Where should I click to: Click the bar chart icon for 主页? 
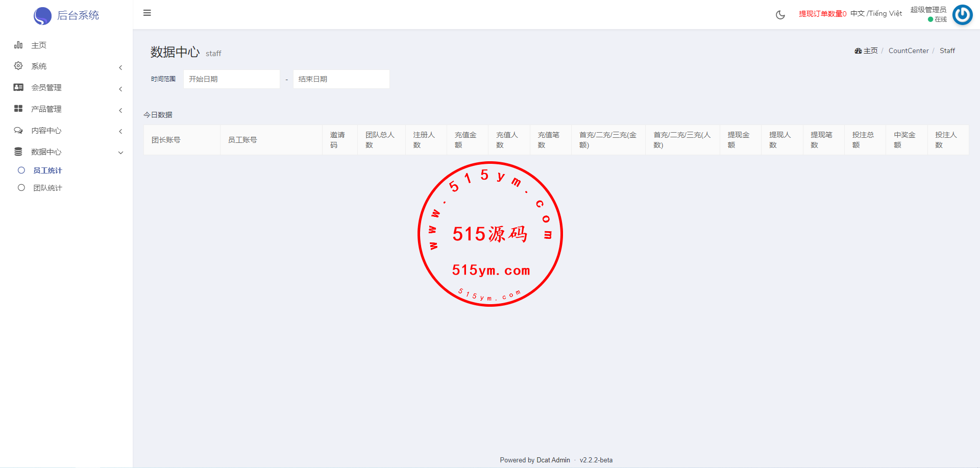click(18, 45)
